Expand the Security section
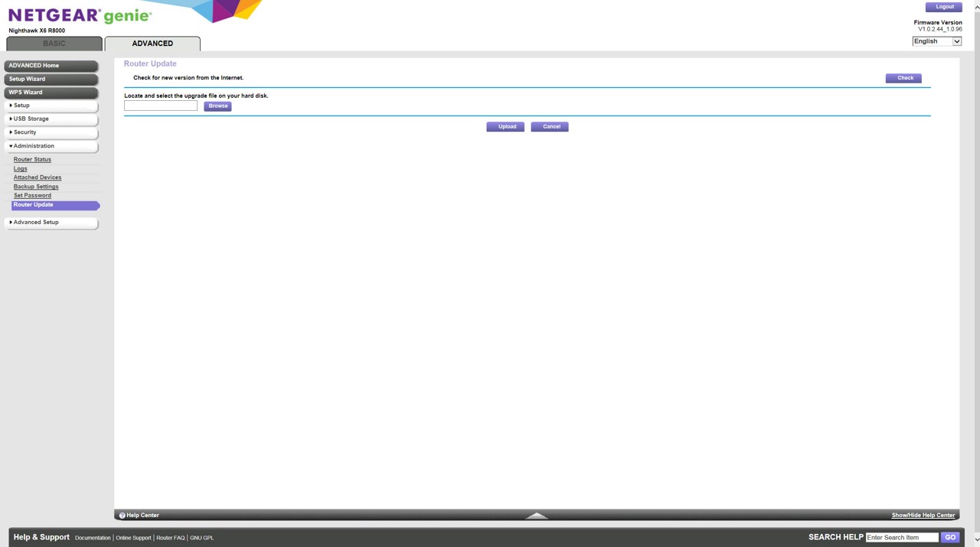Image resolution: width=980 pixels, height=547 pixels. tap(51, 132)
